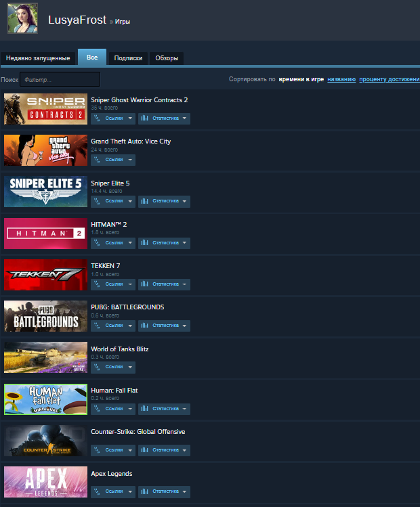Expand Ссылки for Sniper Elite 5
420x507 pixels.
pyautogui.click(x=113, y=201)
